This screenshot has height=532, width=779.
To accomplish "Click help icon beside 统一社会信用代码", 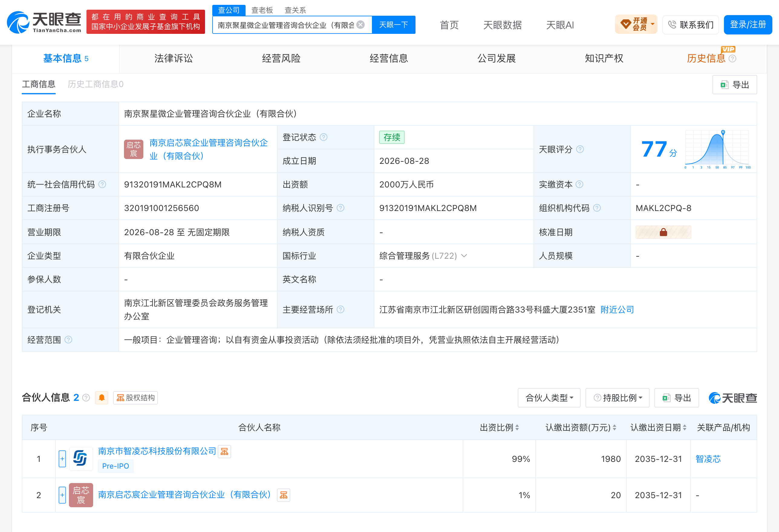I will click(x=103, y=185).
